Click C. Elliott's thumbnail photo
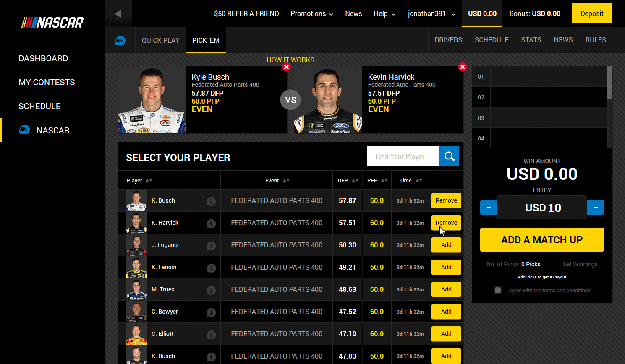 pyautogui.click(x=137, y=334)
